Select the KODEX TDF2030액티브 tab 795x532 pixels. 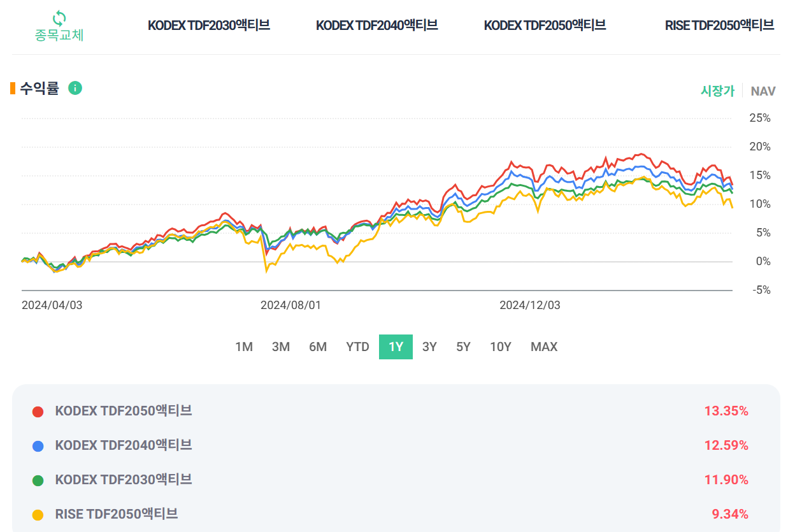210,24
